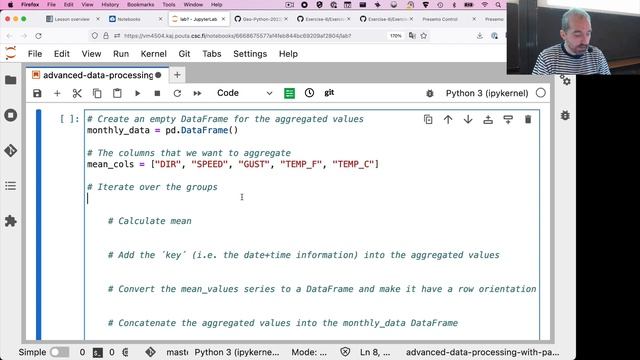The image size is (640, 360).
Task: Move the cell up with arrow
Action: pyautogui.click(x=448, y=119)
